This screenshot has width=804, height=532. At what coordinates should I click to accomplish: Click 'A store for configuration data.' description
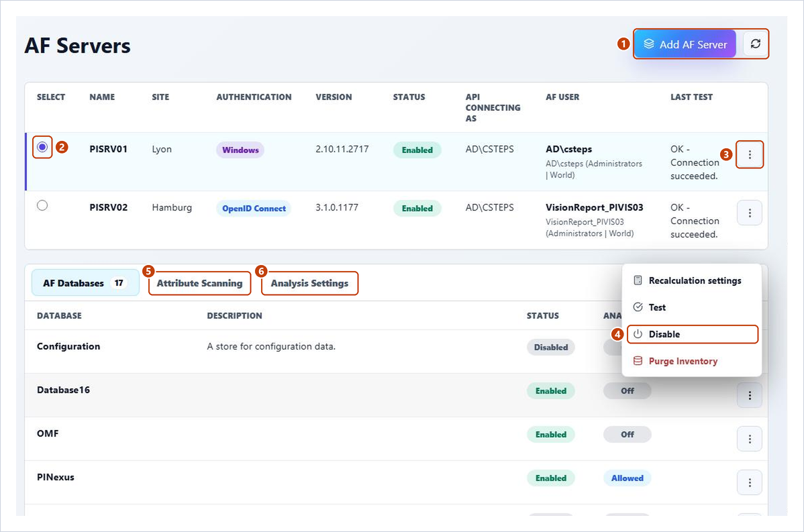(271, 346)
